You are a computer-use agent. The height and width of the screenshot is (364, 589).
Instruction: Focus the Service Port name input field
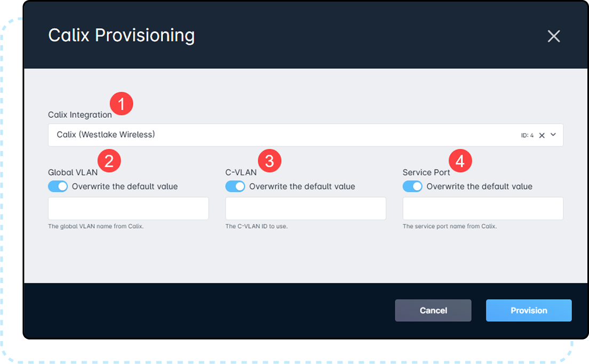click(483, 208)
